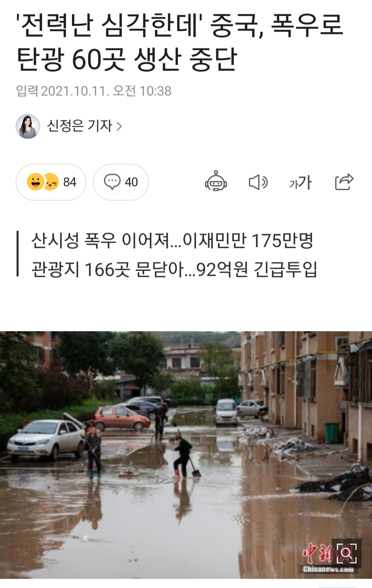Tap the flooded street article photo
Viewport: 372px width, 588px height.
pyautogui.click(x=186, y=455)
